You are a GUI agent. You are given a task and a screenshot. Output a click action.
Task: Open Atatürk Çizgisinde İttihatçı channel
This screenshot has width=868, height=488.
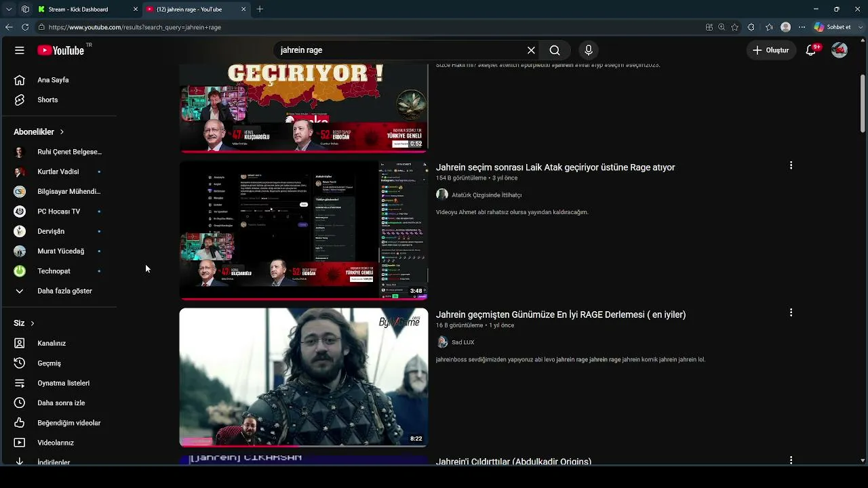pyautogui.click(x=486, y=195)
